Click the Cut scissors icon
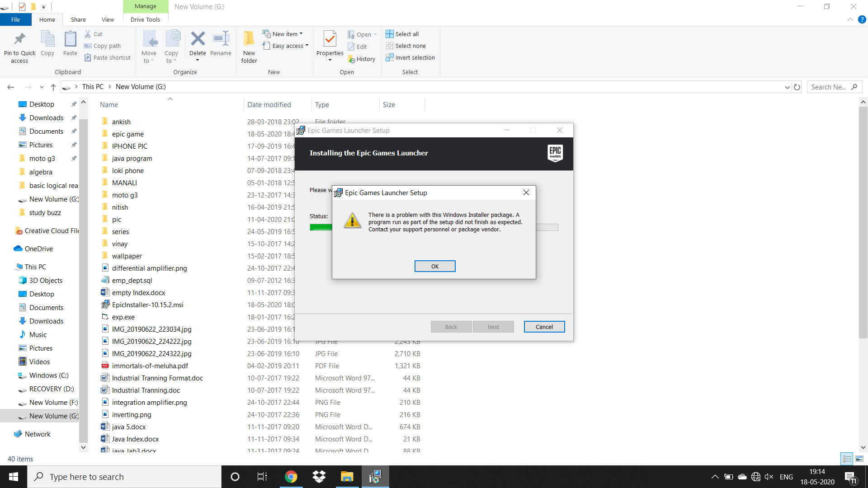Viewport: 868px width, 488px height. 88,34
